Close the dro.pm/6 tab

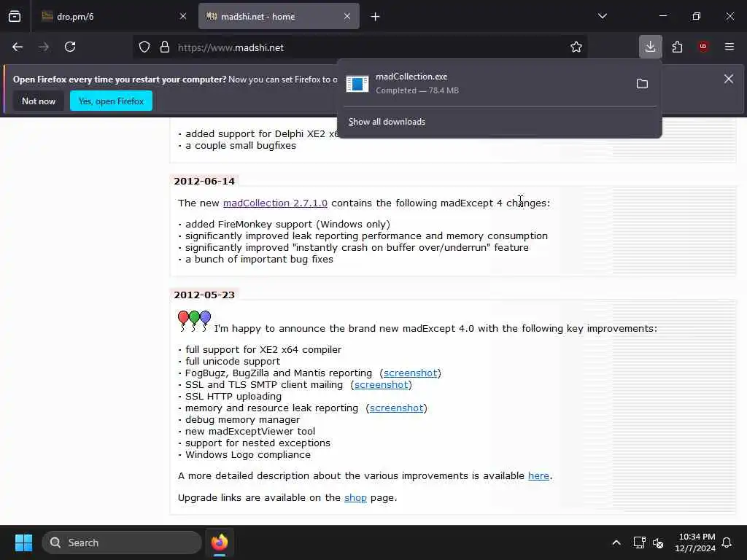tap(183, 16)
